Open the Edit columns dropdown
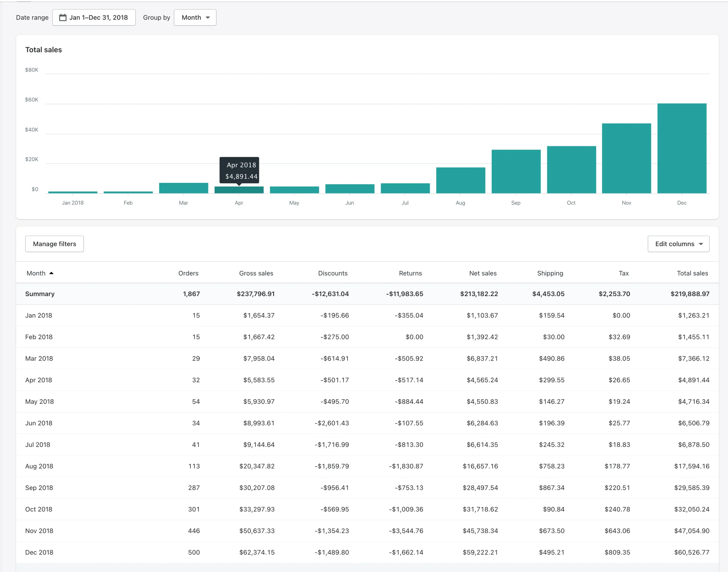The width and height of the screenshot is (728, 572). point(679,244)
